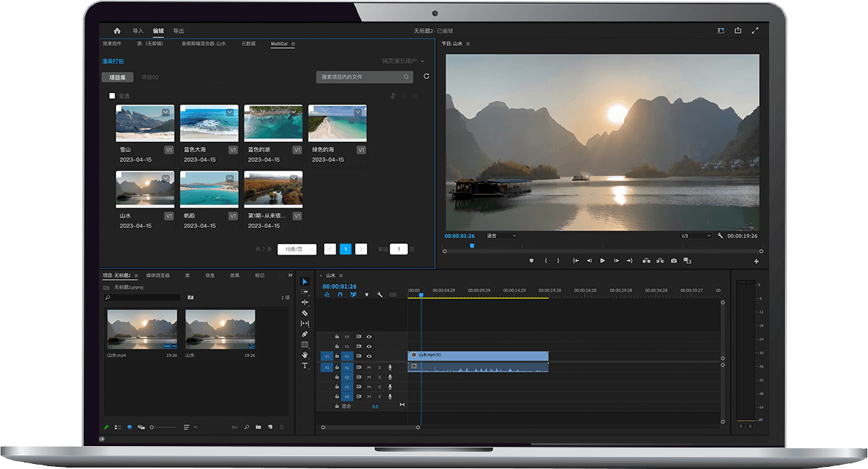Switch to 项目02 tab in MultiCut

tap(150, 77)
